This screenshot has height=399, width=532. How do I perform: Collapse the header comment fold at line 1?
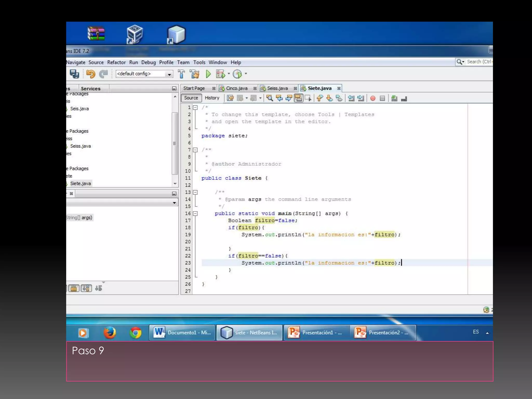click(x=195, y=107)
